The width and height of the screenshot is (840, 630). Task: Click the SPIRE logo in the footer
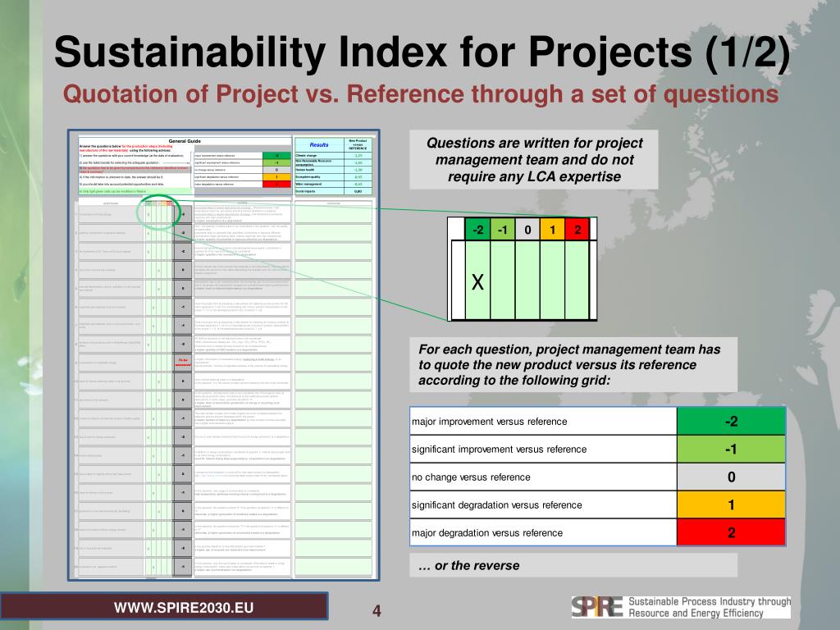[x=596, y=607]
